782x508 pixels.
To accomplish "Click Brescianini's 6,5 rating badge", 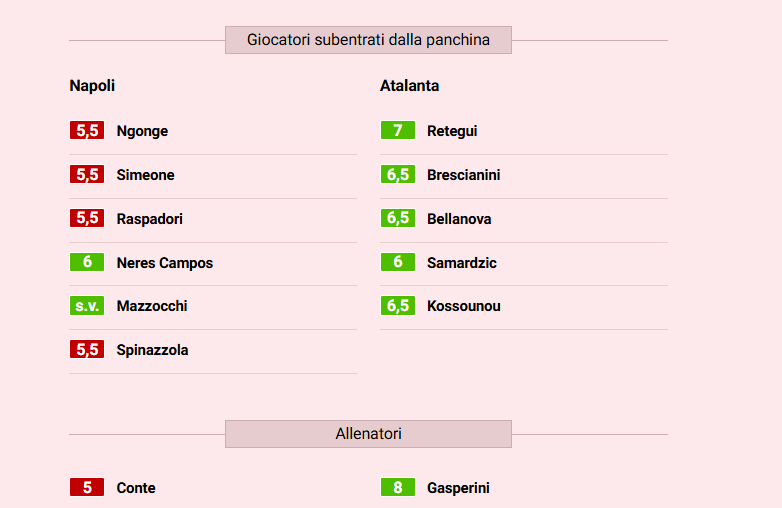I will tap(397, 175).
